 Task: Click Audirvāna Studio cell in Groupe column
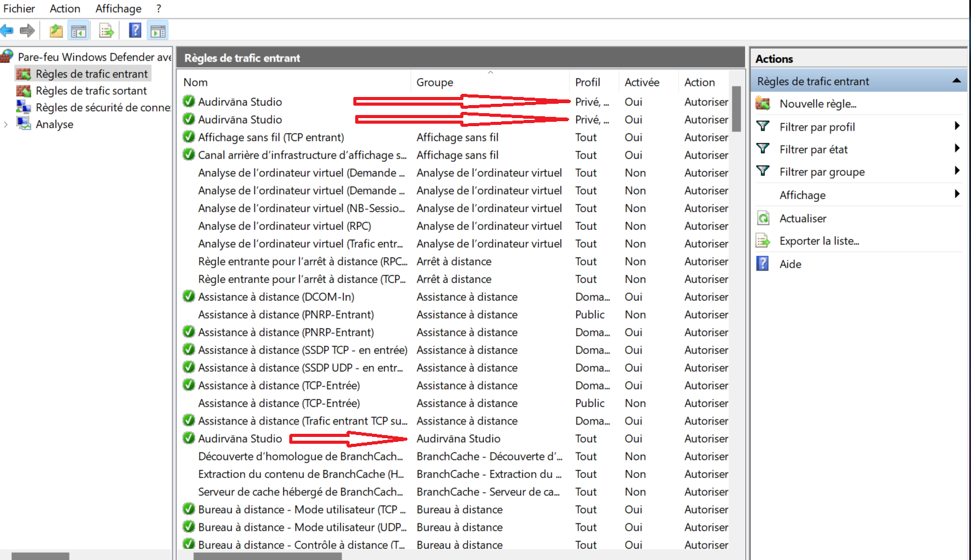point(458,438)
